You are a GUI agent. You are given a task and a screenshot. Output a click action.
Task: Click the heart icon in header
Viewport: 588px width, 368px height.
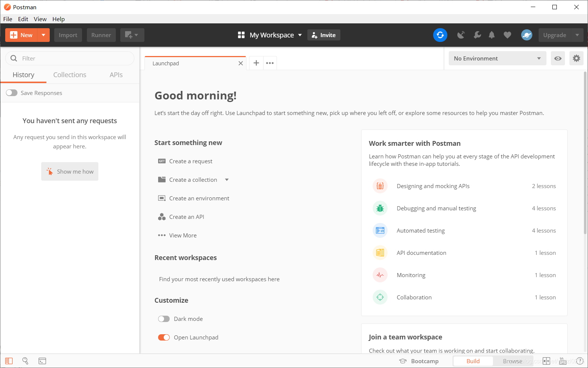(x=507, y=35)
